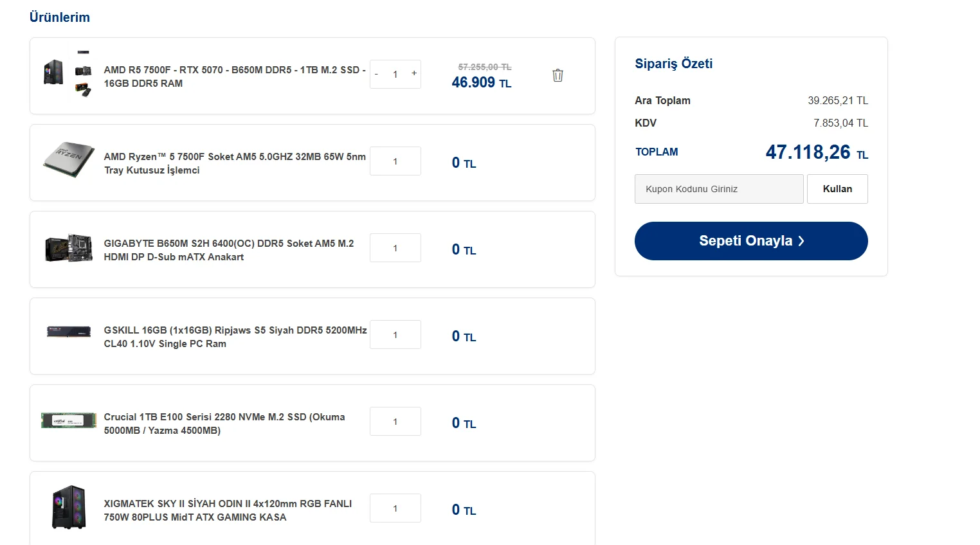This screenshot has height=545, width=980.
Task: Open GIGABYTE B650M S2H Anakart product link
Action: tap(228, 250)
